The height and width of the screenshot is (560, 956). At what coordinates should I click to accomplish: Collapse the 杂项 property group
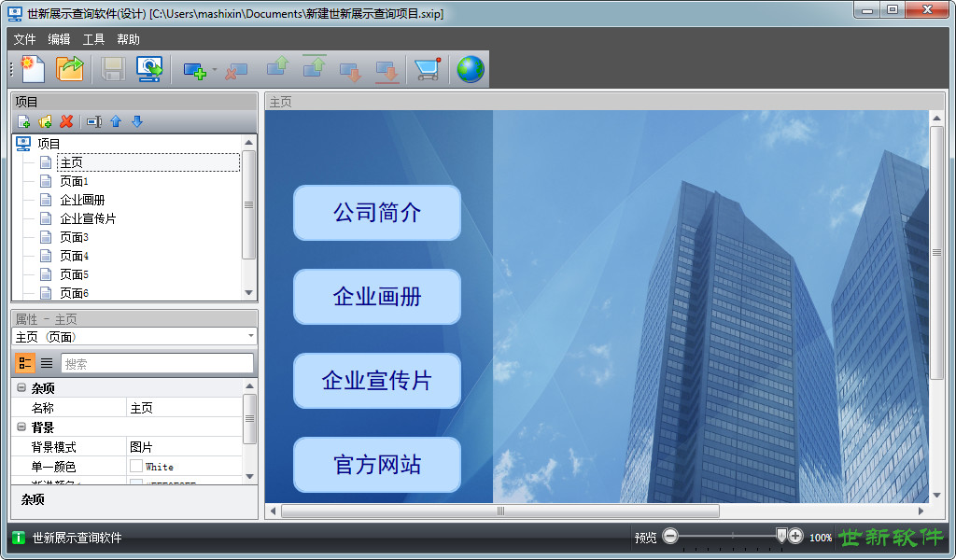click(x=21, y=387)
